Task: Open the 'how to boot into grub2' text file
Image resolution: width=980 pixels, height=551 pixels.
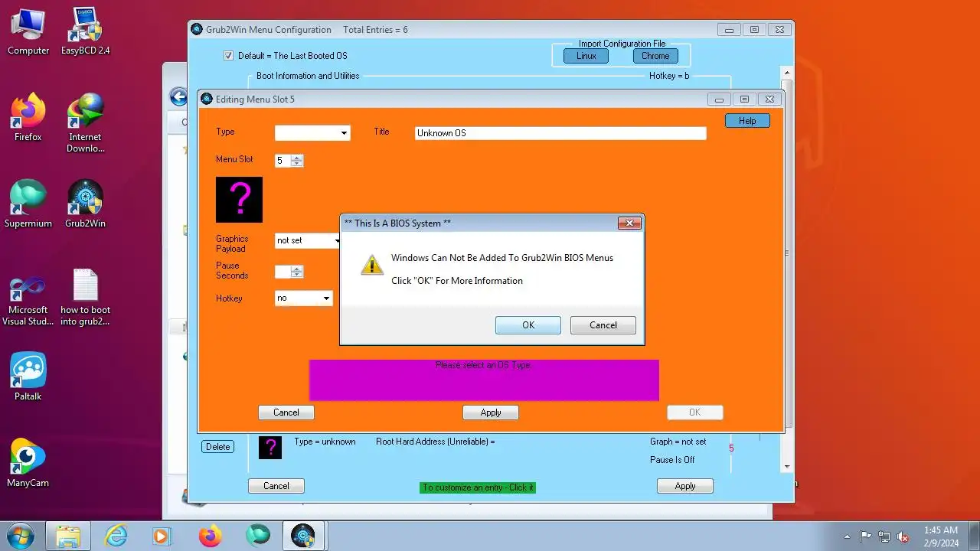Action: [85, 297]
